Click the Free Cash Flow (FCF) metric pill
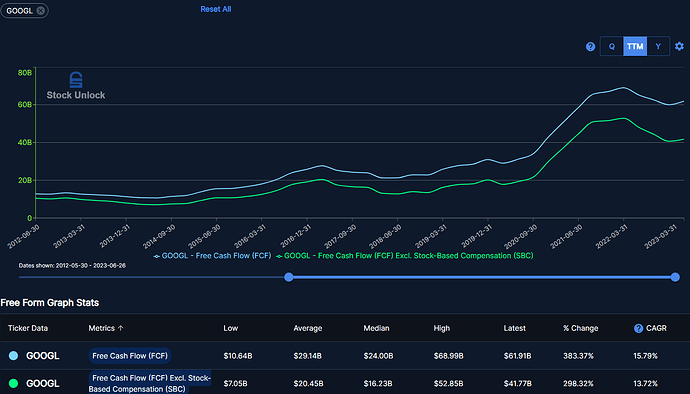The width and height of the screenshot is (690, 394). click(x=130, y=356)
